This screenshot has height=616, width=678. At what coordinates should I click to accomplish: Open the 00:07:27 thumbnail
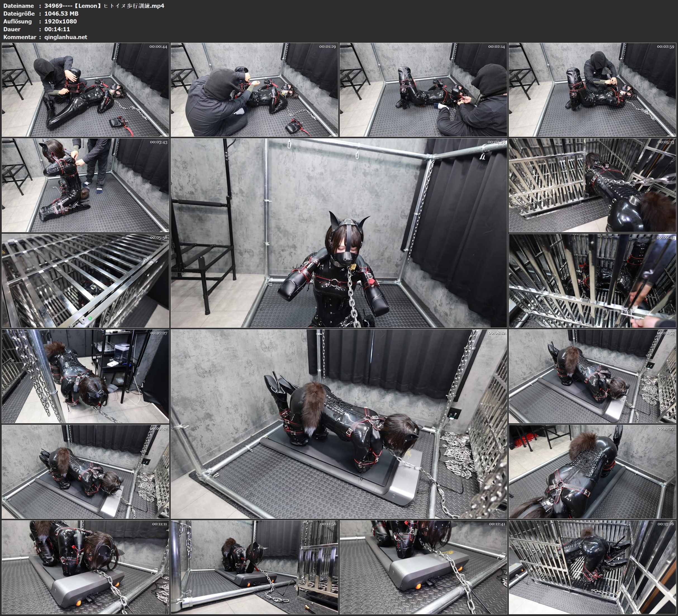coord(85,376)
